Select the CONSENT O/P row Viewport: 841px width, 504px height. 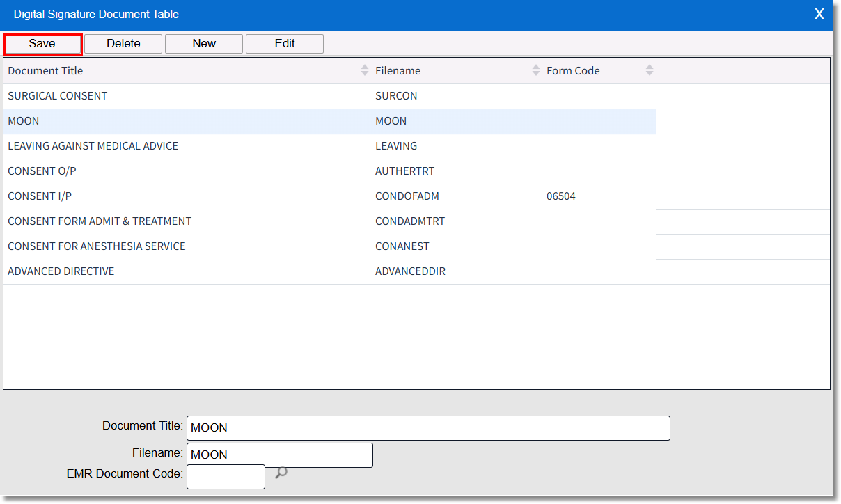click(42, 171)
